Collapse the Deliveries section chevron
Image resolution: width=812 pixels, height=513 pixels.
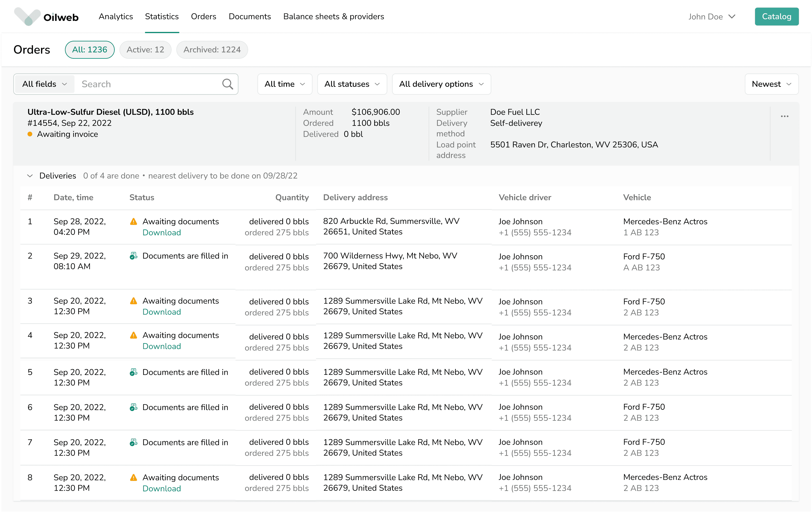point(30,176)
